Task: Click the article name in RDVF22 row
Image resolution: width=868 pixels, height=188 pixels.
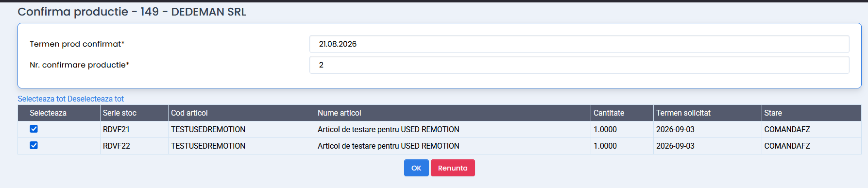Action: (388, 146)
